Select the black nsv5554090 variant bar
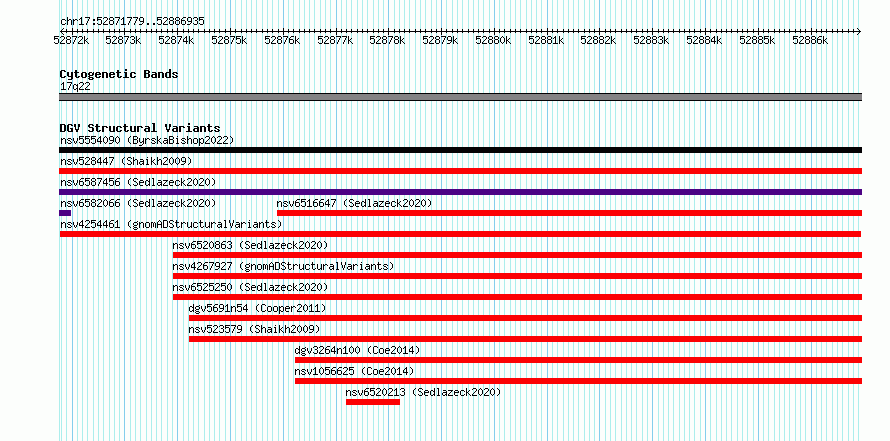Image resolution: width=890 pixels, height=441 pixels. pyautogui.click(x=461, y=150)
